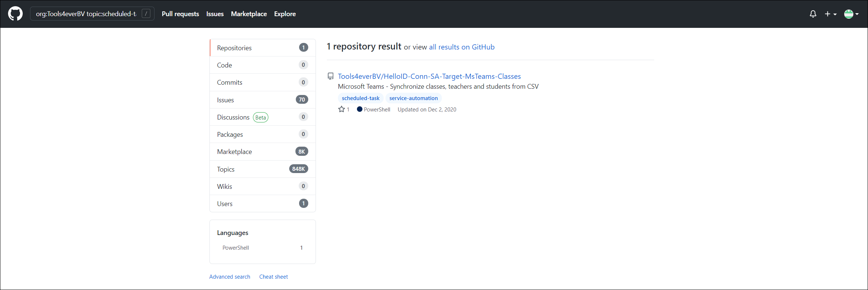
Task: Show Marketplace results in the sidebar
Action: 262,151
